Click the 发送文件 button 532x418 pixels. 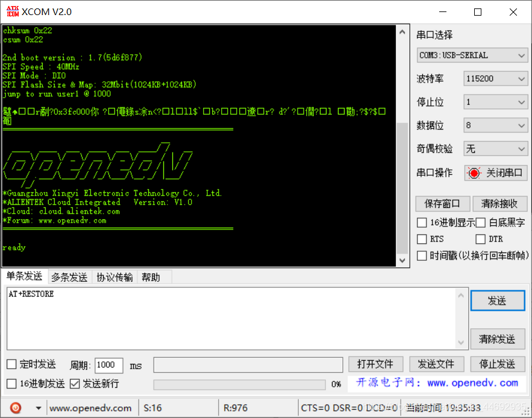click(436, 364)
